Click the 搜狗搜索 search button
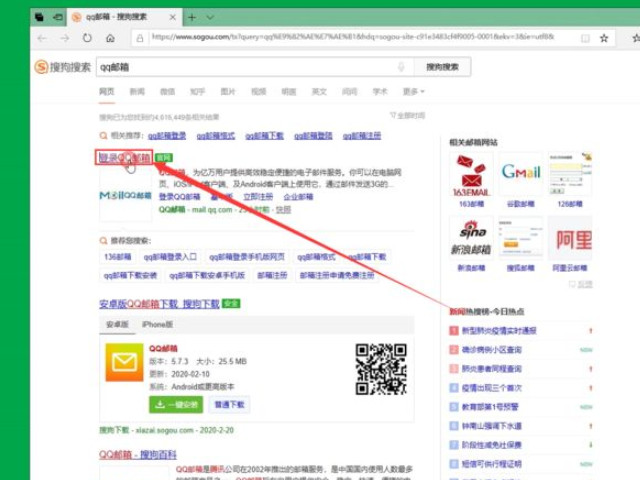 442,67
